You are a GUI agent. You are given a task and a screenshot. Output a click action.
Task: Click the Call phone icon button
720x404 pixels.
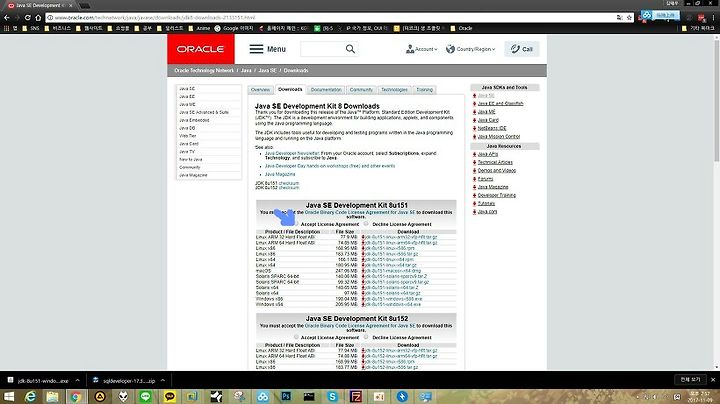point(522,49)
